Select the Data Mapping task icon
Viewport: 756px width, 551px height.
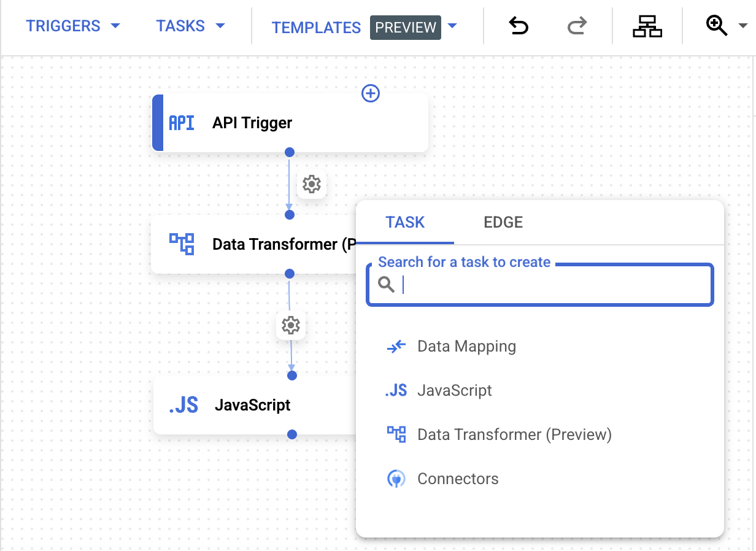pyautogui.click(x=396, y=346)
